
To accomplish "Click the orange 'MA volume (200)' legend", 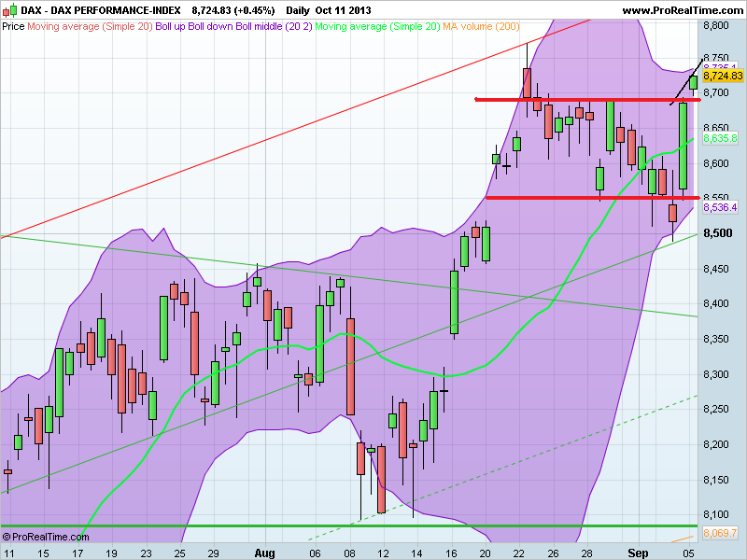I will pyautogui.click(x=481, y=26).
